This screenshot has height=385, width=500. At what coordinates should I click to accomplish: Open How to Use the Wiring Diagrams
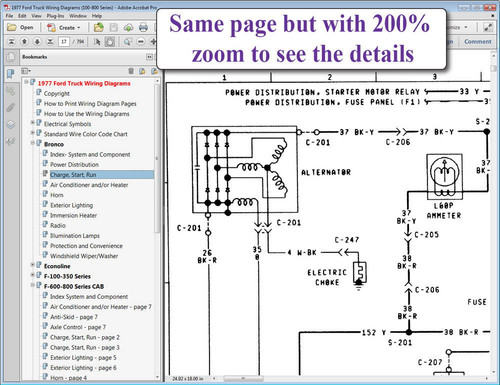[87, 114]
